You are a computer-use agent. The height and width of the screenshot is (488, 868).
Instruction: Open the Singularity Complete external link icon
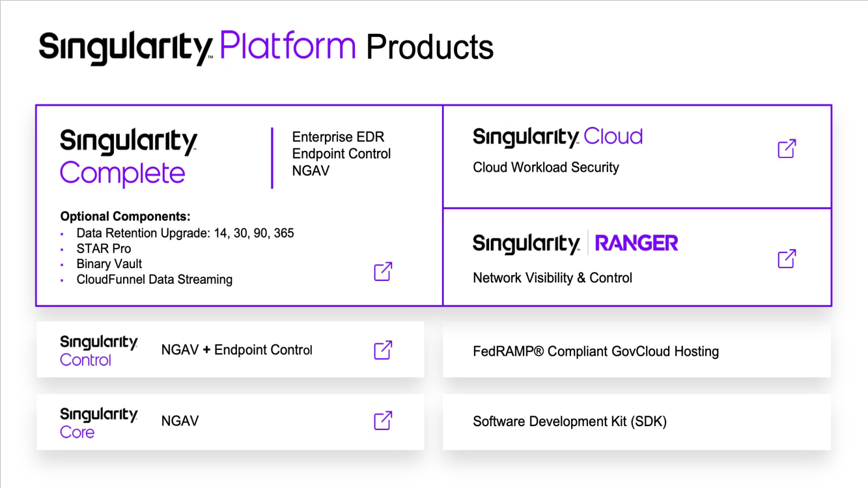tap(383, 271)
